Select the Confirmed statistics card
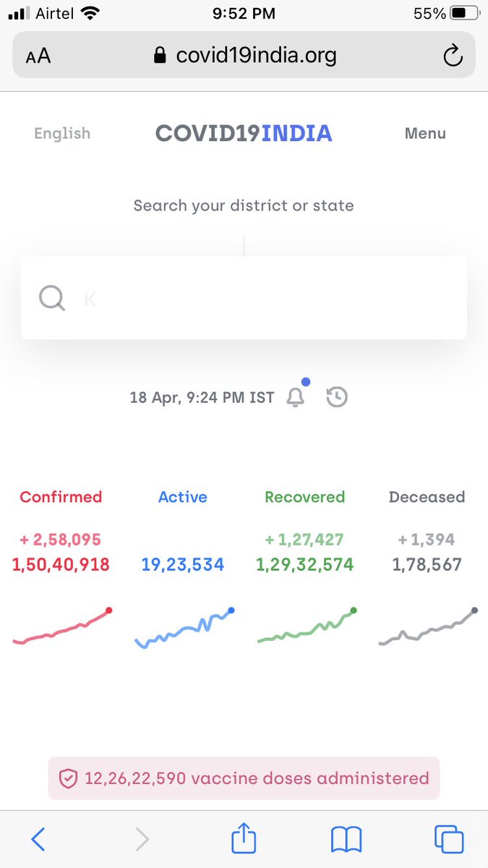488x868 pixels. click(61, 568)
